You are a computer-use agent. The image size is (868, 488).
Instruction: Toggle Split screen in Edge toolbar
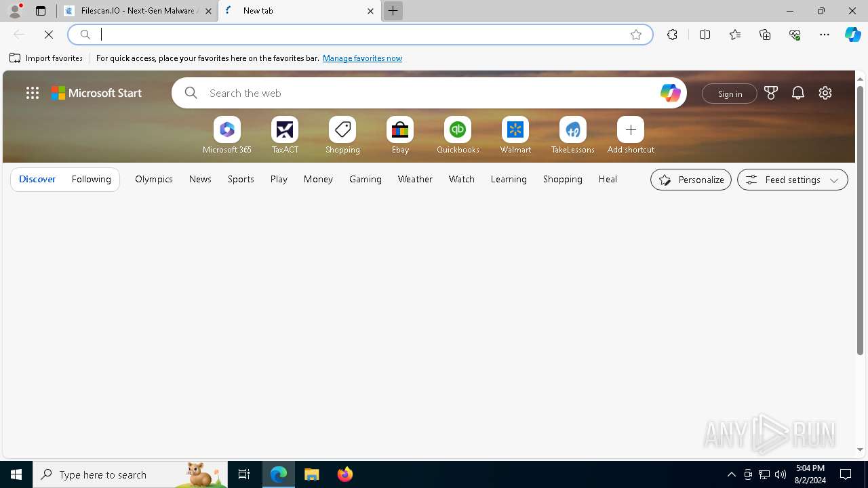point(705,35)
